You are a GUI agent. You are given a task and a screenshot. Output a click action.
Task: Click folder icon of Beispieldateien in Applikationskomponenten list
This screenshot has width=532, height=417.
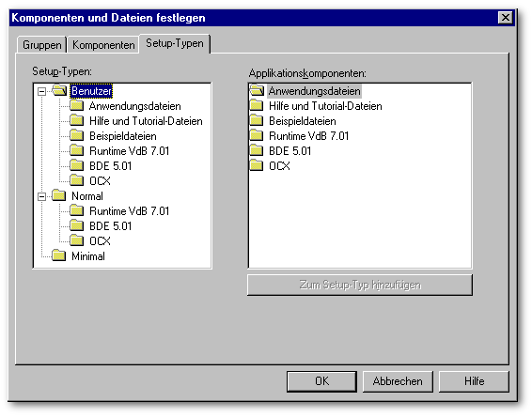click(x=257, y=121)
